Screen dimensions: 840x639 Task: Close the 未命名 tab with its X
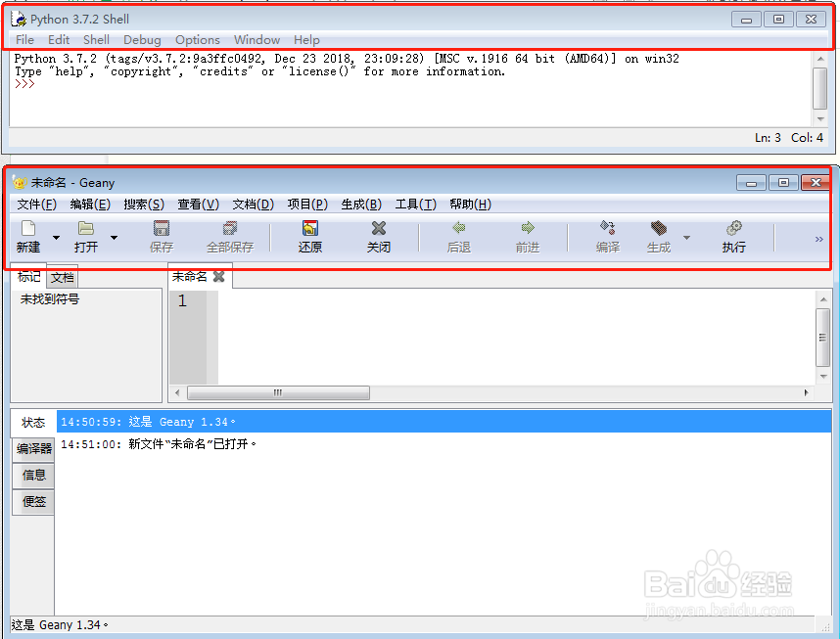click(x=218, y=276)
